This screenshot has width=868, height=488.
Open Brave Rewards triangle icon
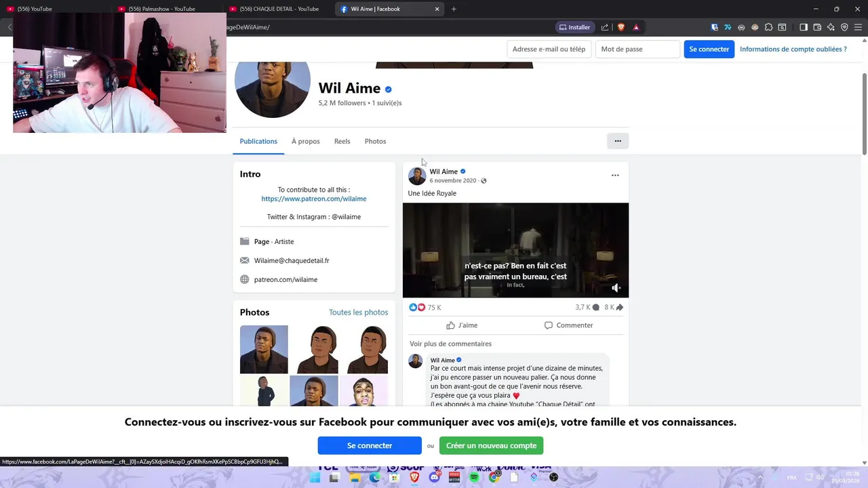tap(636, 27)
